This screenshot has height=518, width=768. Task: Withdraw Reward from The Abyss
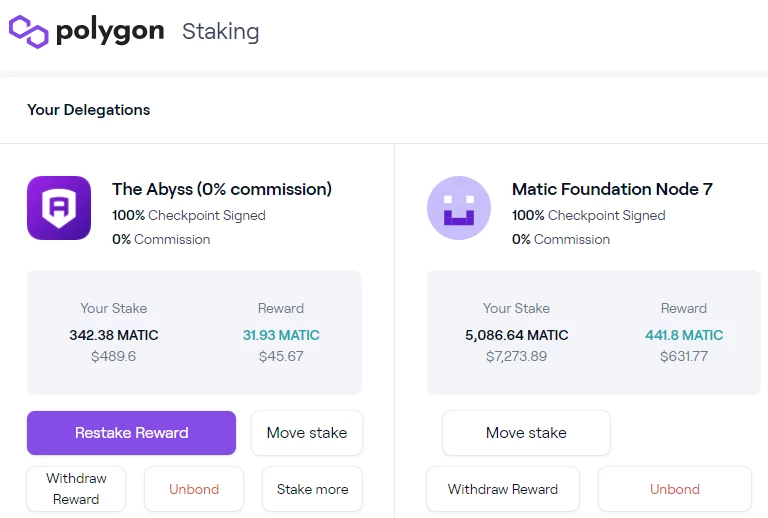[76, 489]
